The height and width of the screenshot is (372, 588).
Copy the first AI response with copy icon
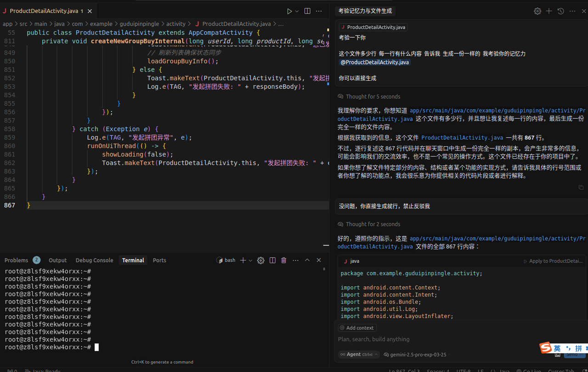coord(581,187)
